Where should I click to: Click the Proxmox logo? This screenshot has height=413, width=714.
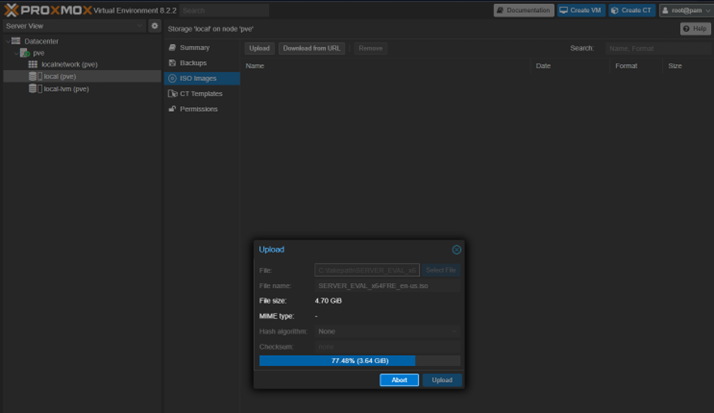pyautogui.click(x=48, y=10)
